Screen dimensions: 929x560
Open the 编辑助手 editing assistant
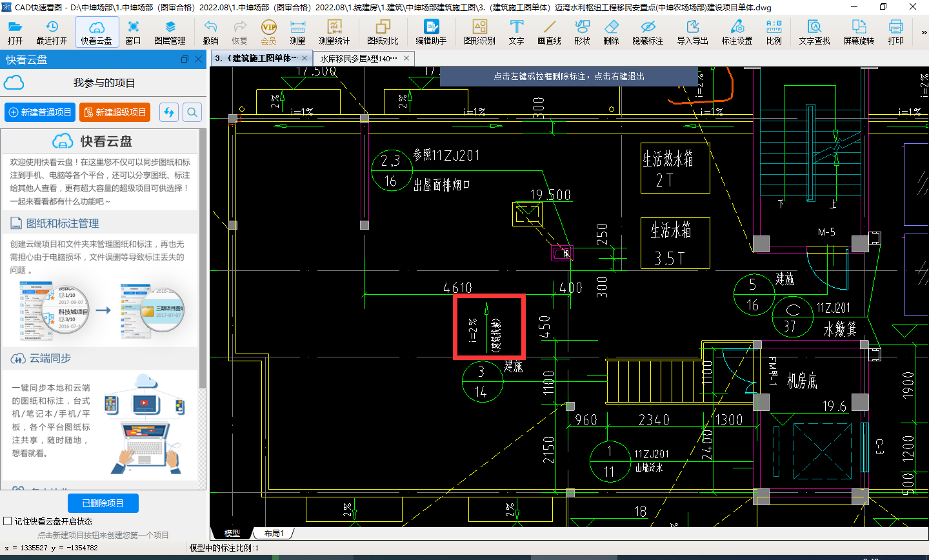[x=431, y=32]
